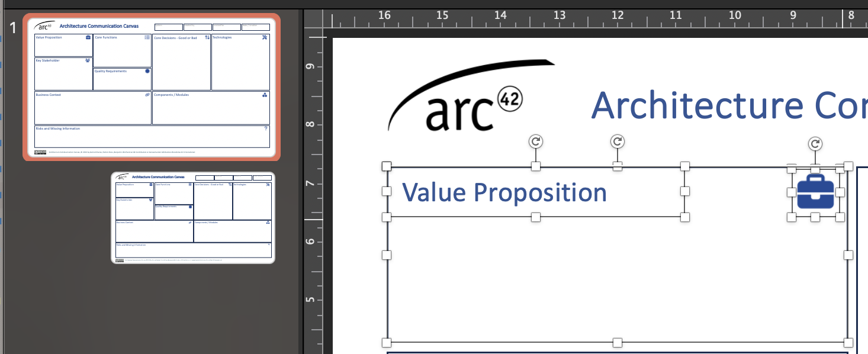Click the slide number 1 label in the thumbnail panel
Image resolution: width=868 pixels, height=354 pixels.
point(14,28)
